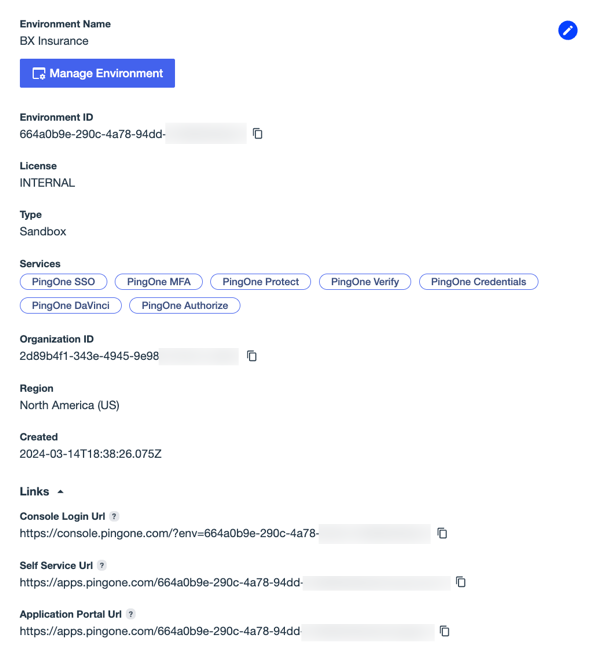Copy the Self Service Url

(x=461, y=582)
